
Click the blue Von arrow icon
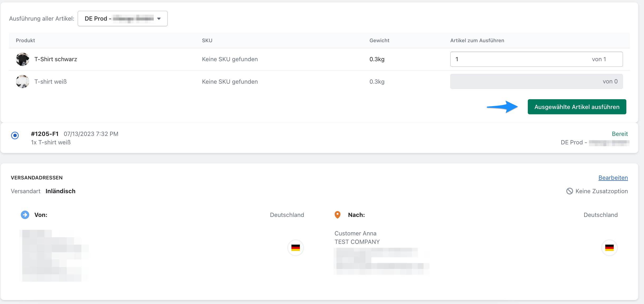coord(25,215)
